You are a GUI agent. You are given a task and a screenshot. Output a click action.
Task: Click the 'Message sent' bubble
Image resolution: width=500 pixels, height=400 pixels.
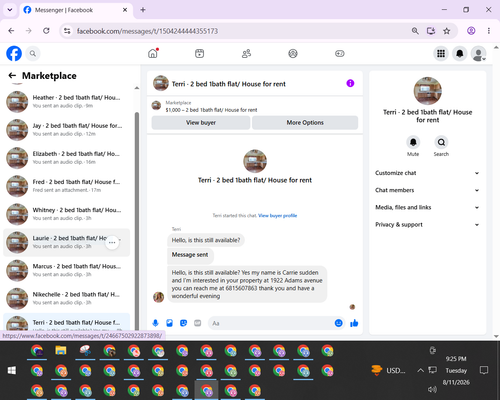click(190, 255)
